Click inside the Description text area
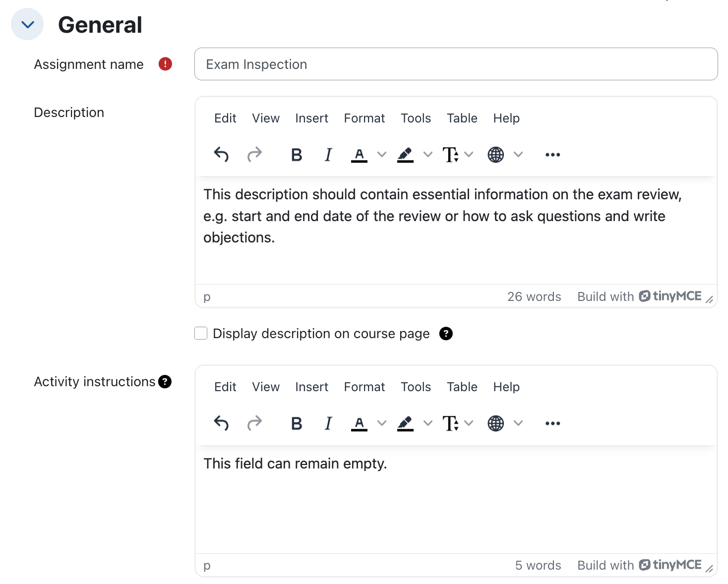This screenshot has height=584, width=728. [456, 230]
